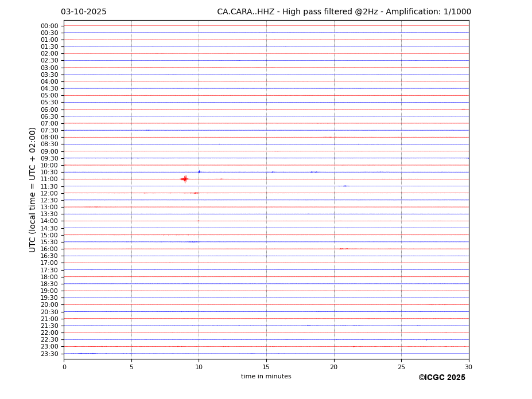Click the 'time in minutes' axis label
The image size is (532, 399).
click(266, 377)
